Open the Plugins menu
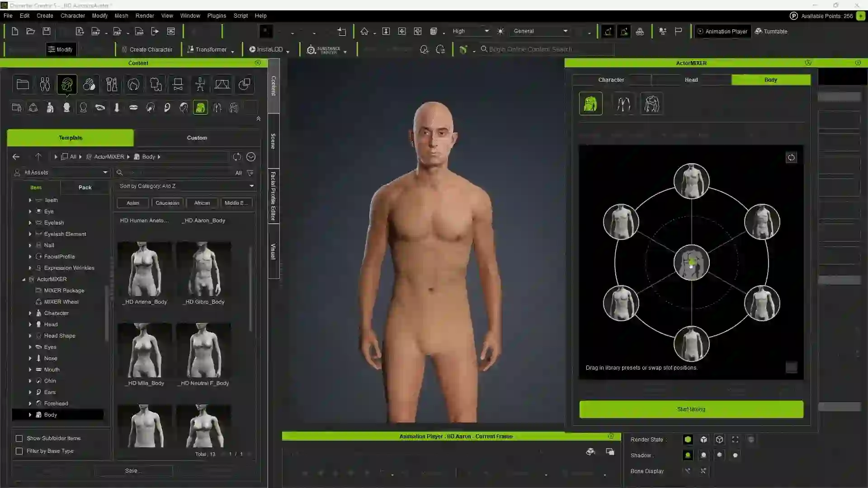 (x=216, y=15)
